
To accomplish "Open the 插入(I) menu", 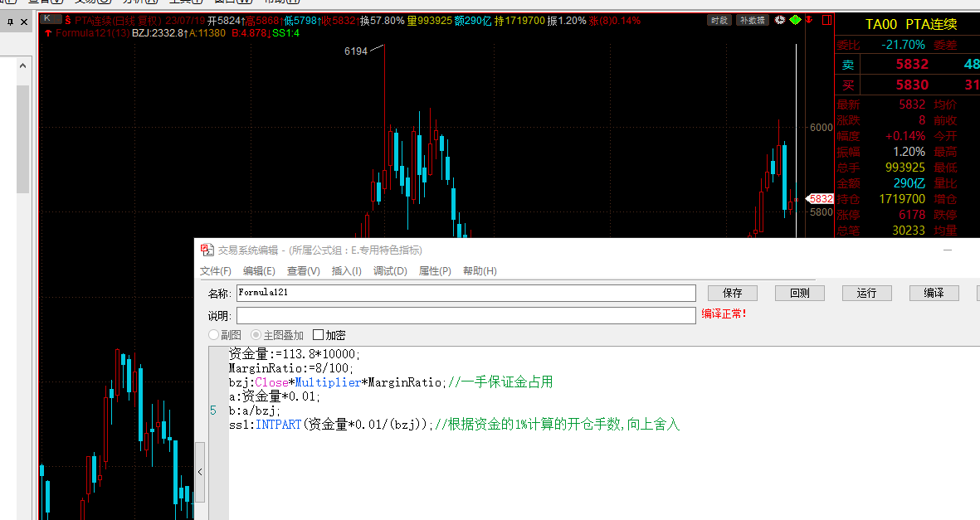I will coord(346,270).
